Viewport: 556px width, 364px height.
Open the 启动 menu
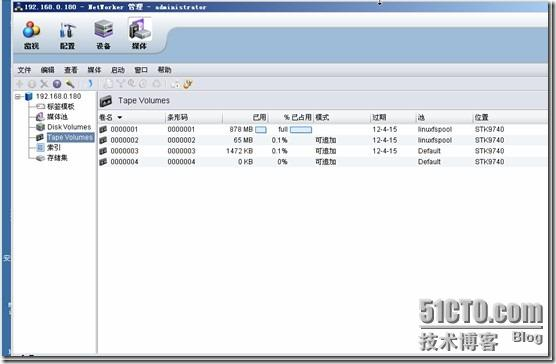click(x=118, y=70)
